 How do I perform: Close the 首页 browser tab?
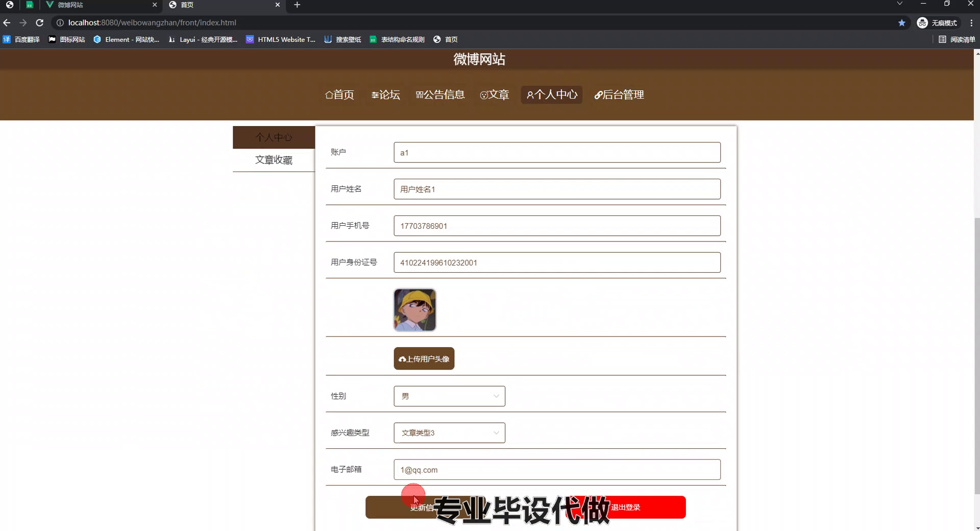point(278,5)
